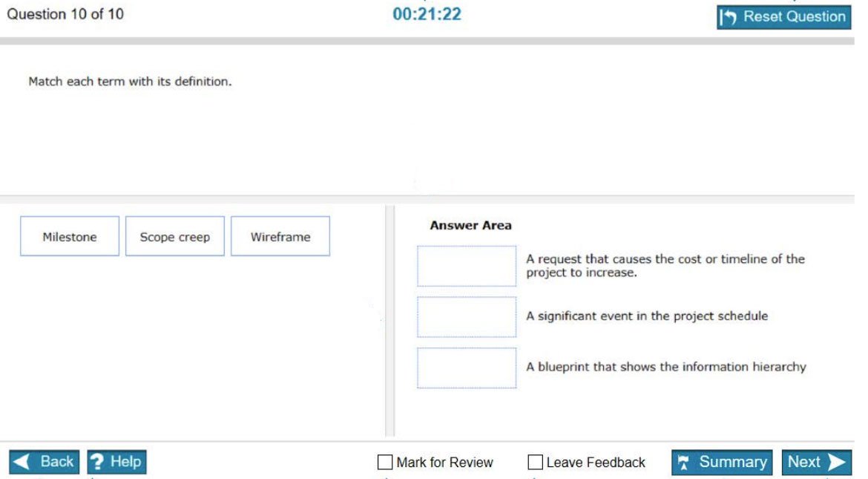This screenshot has height=479, width=868.
Task: Click the 00:21:22 countdown timer
Action: coord(427,14)
